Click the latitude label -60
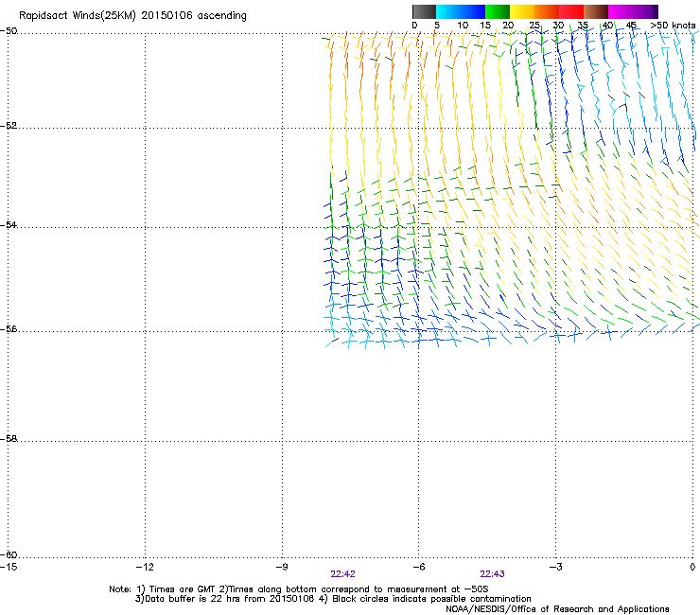 9,554
